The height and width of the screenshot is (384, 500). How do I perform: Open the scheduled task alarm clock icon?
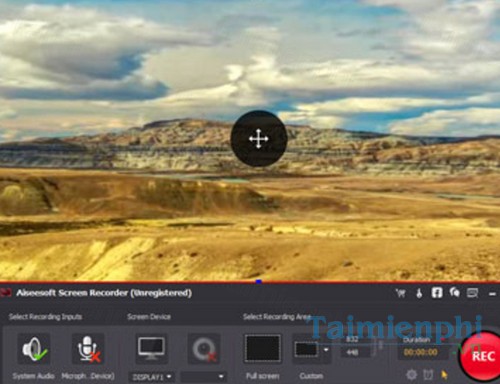[428, 375]
